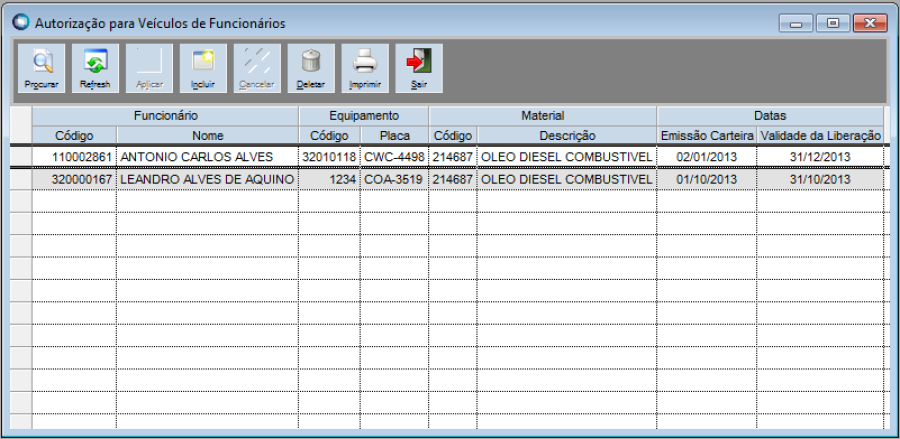Screen dimensions: 900x439
Task: Exit the window using Sair
Action: tap(419, 68)
